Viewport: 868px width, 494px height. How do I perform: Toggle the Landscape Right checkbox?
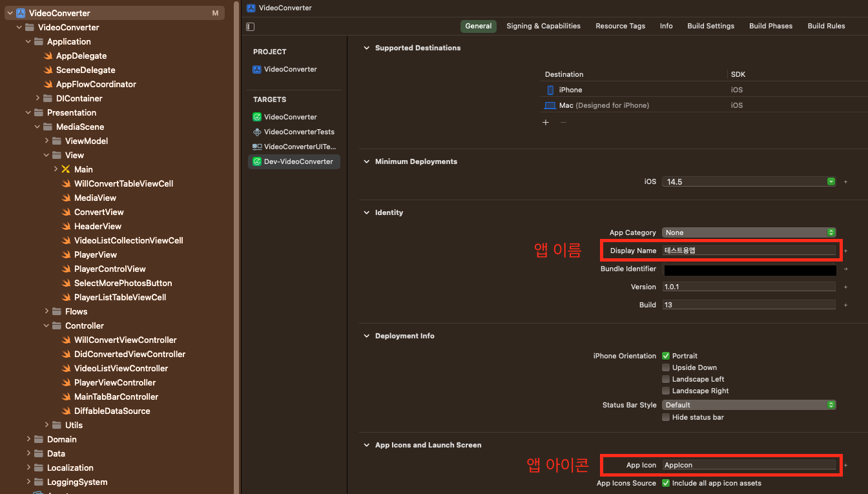tap(666, 391)
